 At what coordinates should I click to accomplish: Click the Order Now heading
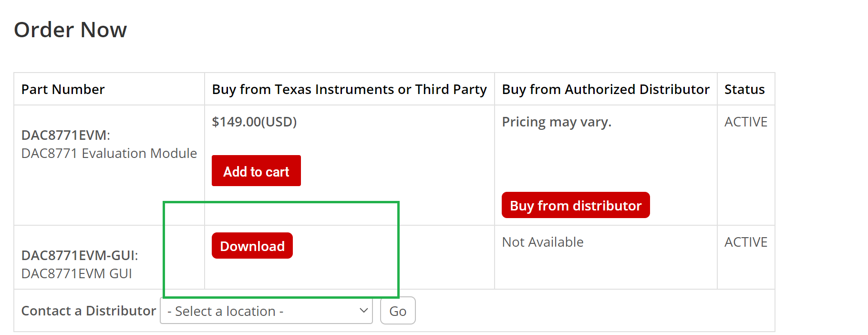click(71, 30)
